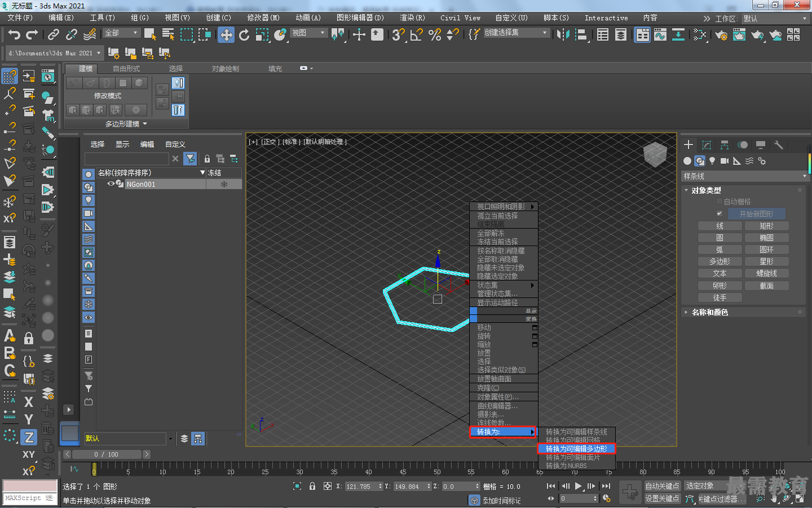Uncheck the 开始新图形 checkbox
The height and width of the screenshot is (508, 812).
pos(720,214)
